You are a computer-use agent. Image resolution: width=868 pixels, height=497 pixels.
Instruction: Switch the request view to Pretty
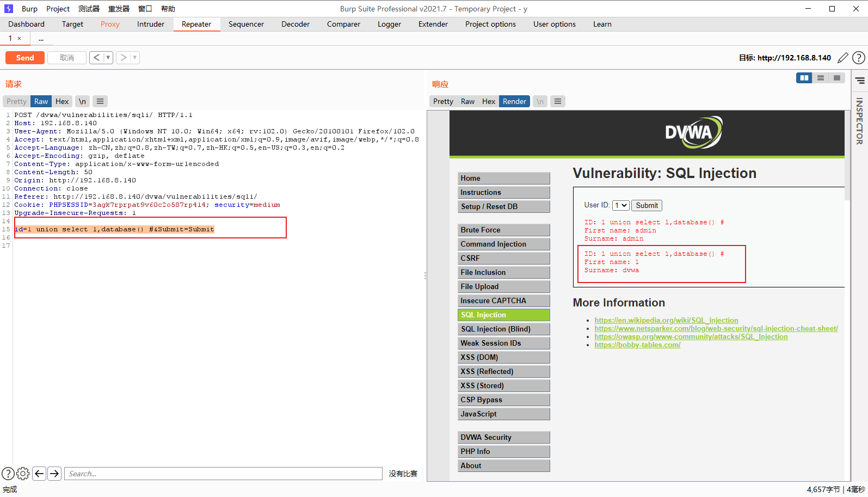(x=16, y=101)
